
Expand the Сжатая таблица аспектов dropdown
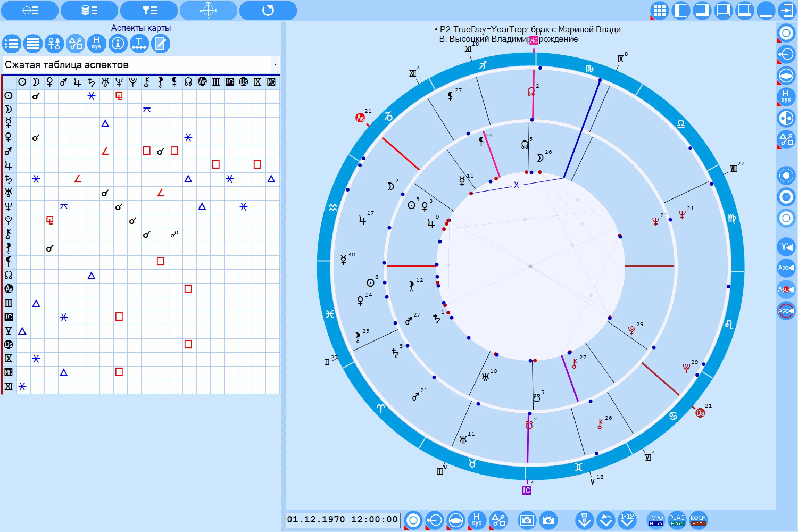tap(275, 64)
